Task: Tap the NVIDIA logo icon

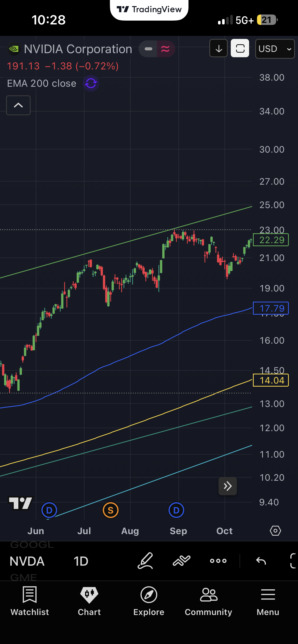Action: tap(14, 49)
